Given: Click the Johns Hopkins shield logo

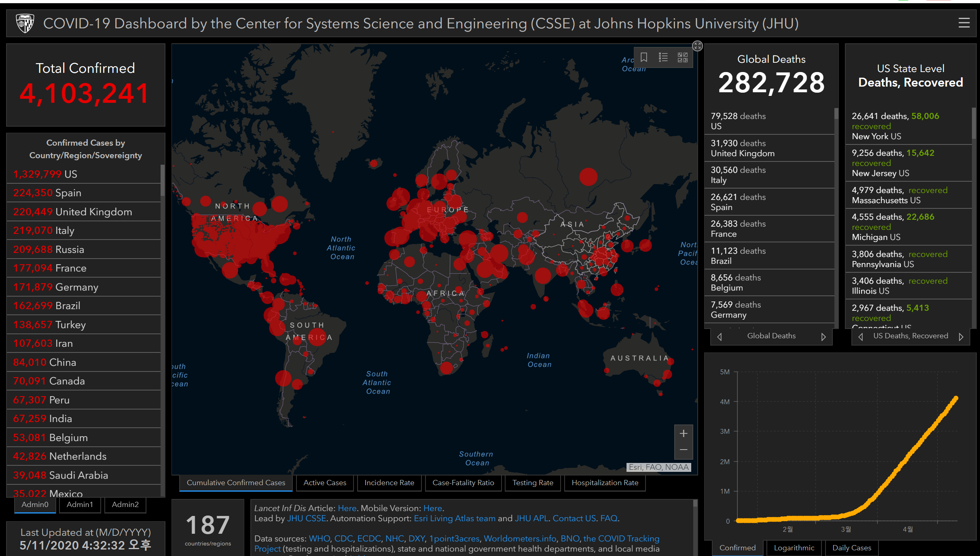Looking at the screenshot, I should (25, 23).
